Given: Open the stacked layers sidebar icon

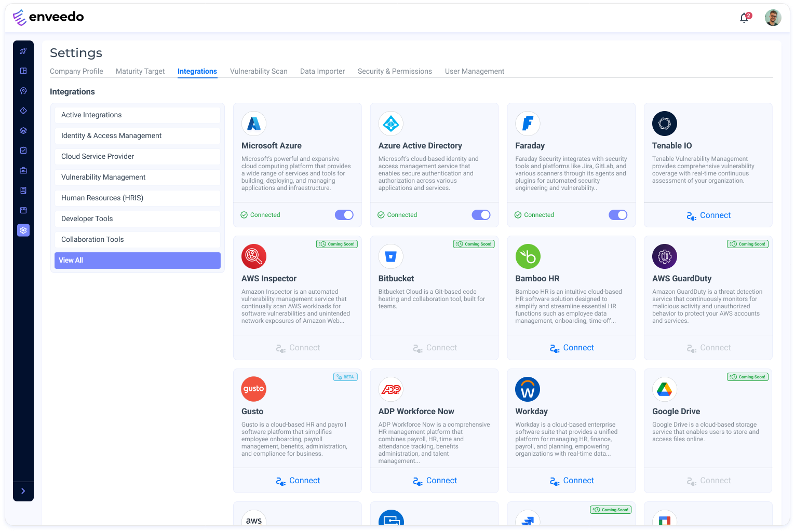Looking at the screenshot, I should coord(23,130).
